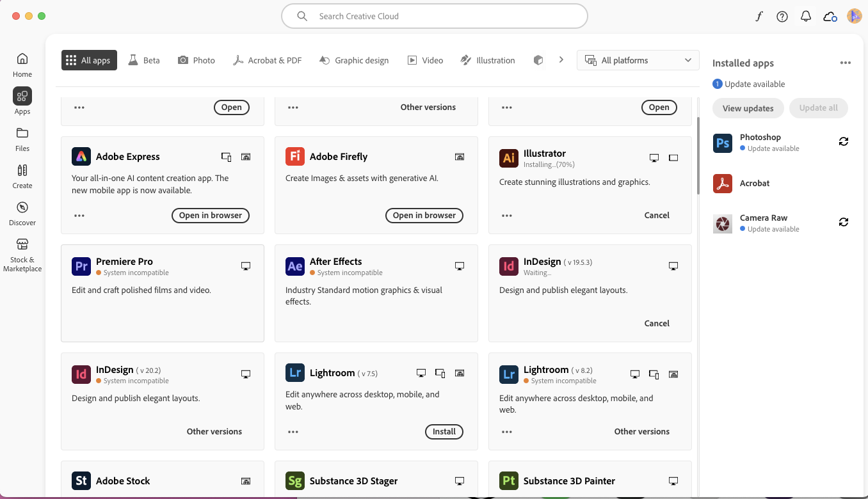This screenshot has width=868, height=499.
Task: Open the profile avatar menu
Action: click(x=854, y=17)
